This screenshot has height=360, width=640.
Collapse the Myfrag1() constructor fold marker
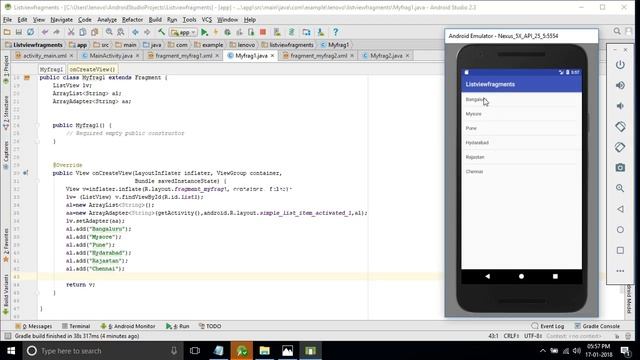point(37,125)
